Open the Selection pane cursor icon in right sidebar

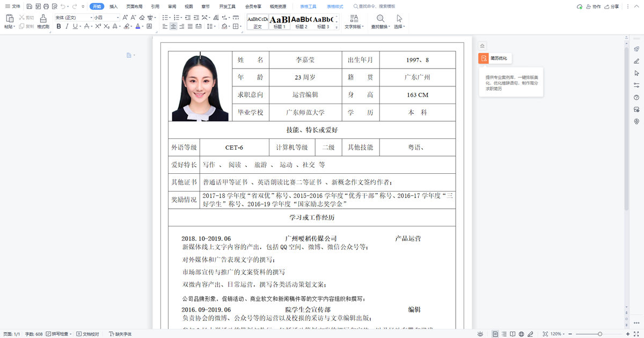636,73
